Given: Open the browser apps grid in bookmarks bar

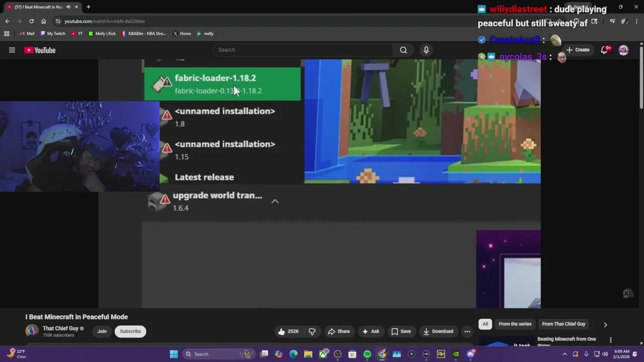Looking at the screenshot, I should tap(7, 34).
